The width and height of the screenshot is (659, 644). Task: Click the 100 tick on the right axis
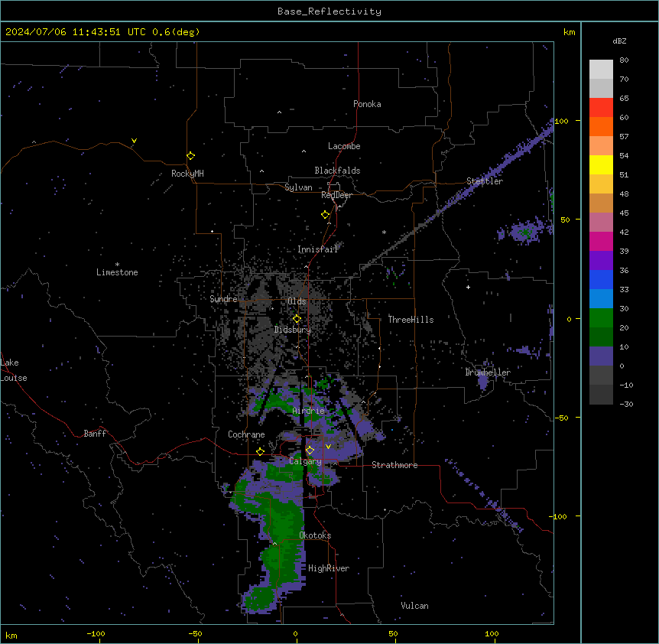point(561,121)
